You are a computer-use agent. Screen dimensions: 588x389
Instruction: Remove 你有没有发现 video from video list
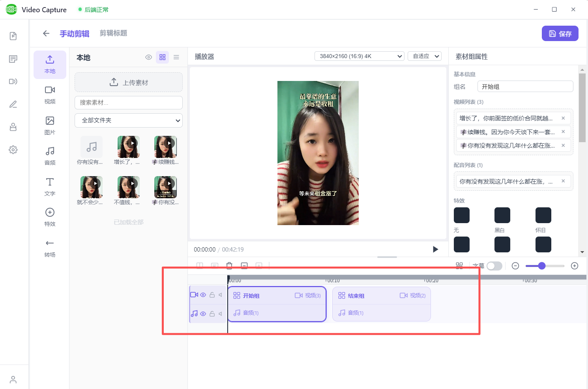563,145
